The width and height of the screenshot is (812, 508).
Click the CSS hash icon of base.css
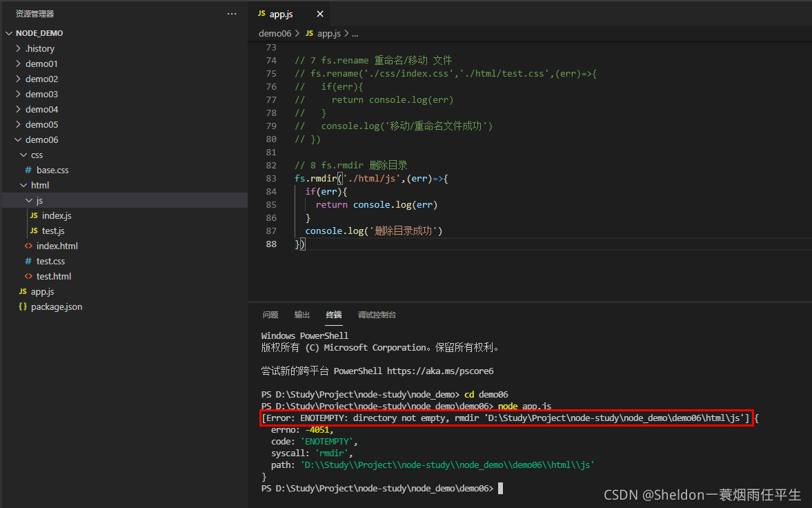pyautogui.click(x=28, y=170)
